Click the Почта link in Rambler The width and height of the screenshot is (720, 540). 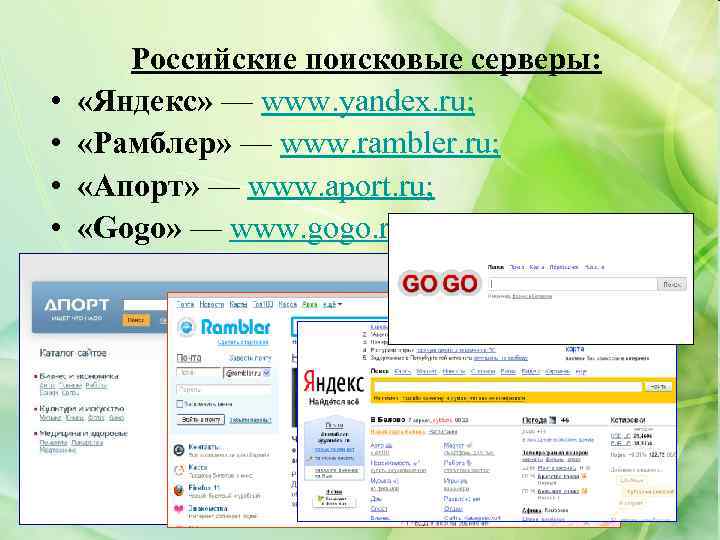189,358
